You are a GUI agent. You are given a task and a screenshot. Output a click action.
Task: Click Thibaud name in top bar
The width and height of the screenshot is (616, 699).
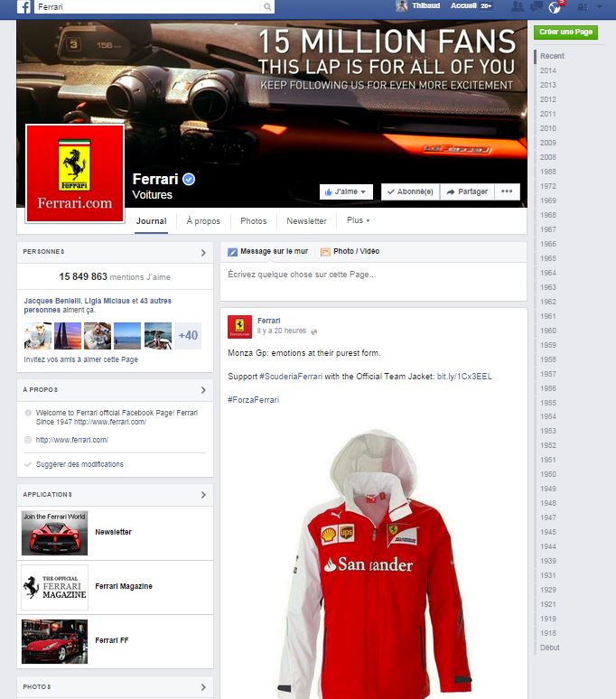(x=425, y=5)
